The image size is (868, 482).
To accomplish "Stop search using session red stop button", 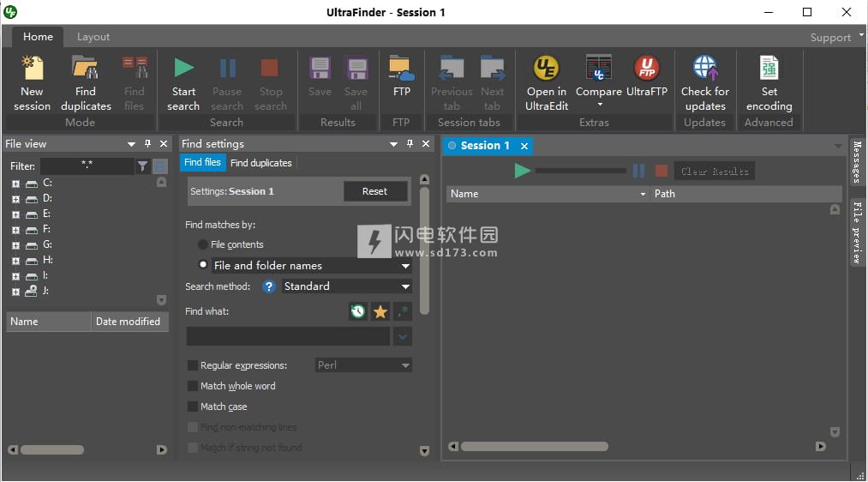I will (x=661, y=171).
